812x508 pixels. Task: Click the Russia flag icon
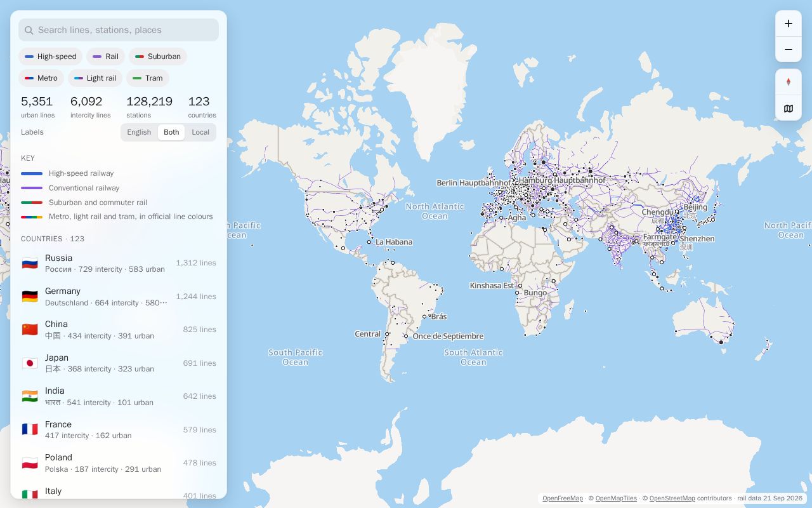point(30,264)
